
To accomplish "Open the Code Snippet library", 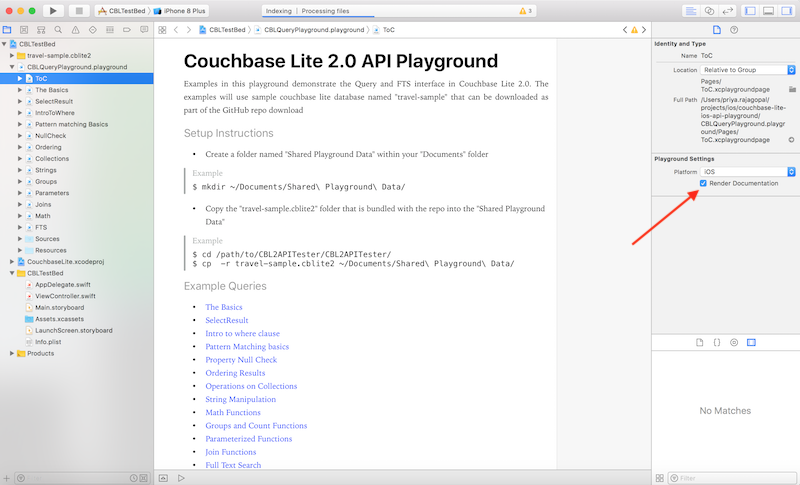I will point(717,343).
